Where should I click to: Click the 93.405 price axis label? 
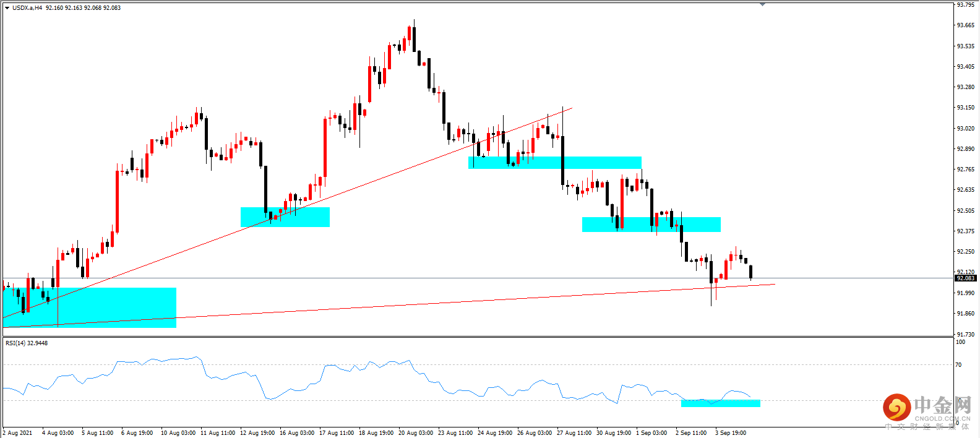(965, 66)
